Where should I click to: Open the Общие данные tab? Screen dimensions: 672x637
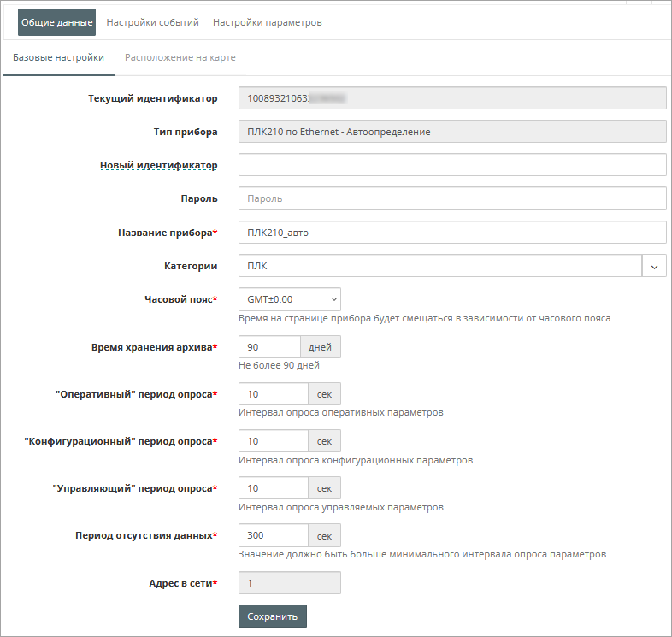[x=56, y=22]
